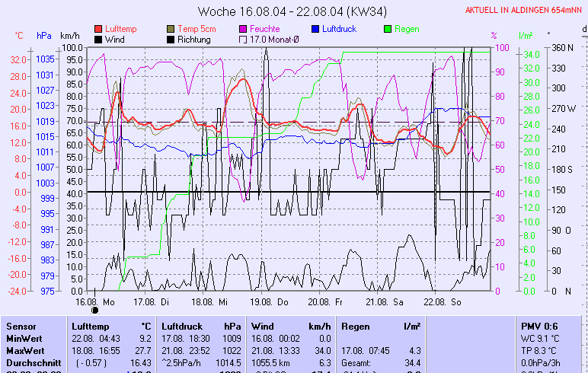Viewport: 588px width, 373px height.
Task: Click the magenta Feuchte legend swatch
Action: click(x=243, y=29)
